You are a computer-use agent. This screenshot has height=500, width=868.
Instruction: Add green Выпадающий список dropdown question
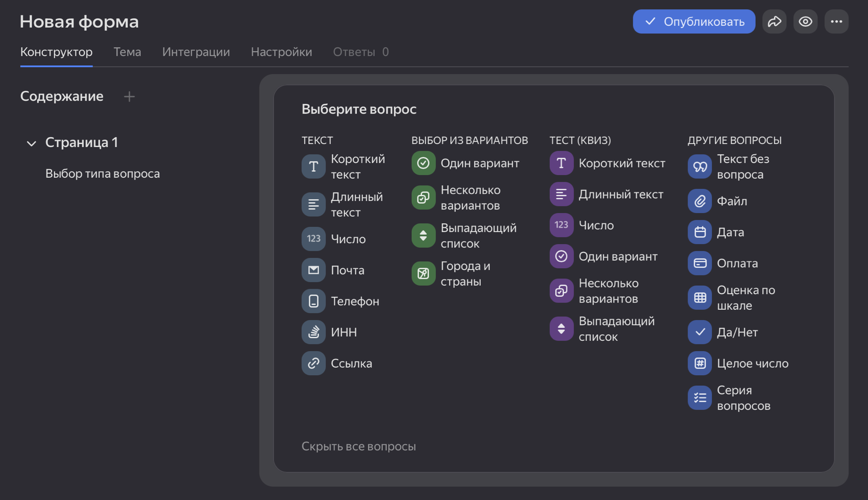(x=423, y=236)
